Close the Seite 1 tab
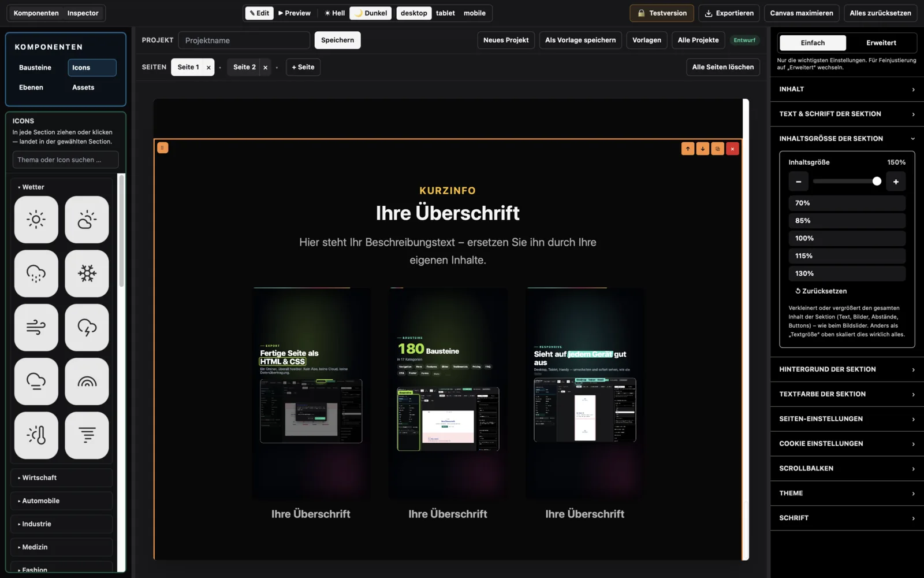This screenshot has height=578, width=924. click(x=208, y=68)
